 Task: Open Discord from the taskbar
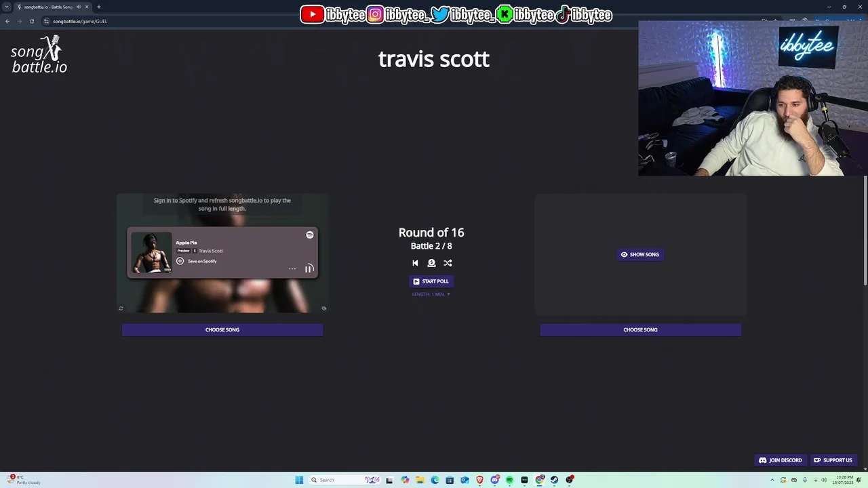(495, 480)
